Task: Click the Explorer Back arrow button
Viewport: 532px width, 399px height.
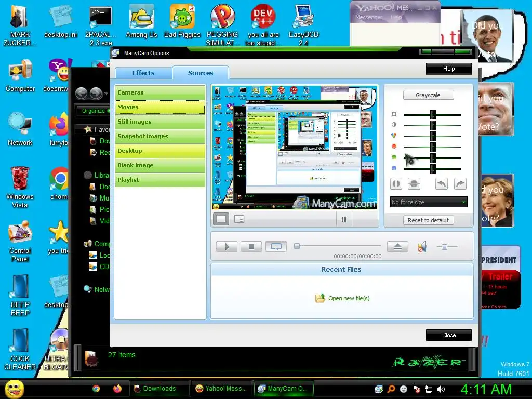Action: coord(81,93)
